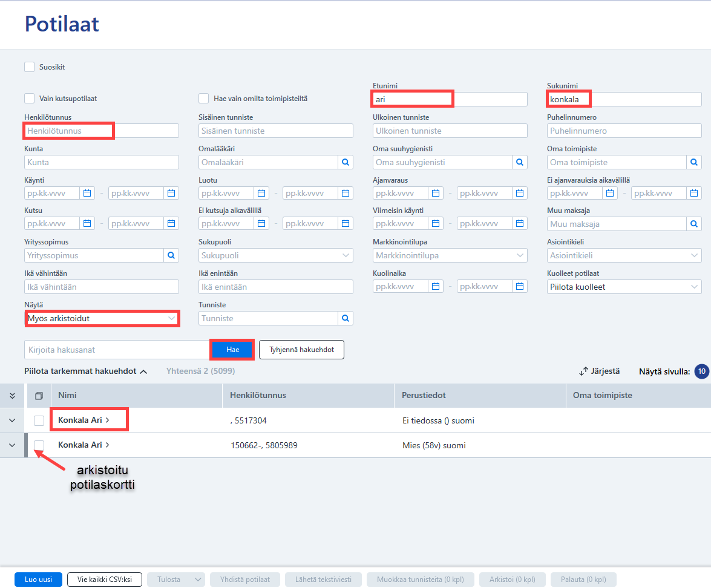
Task: Check Hae vain omilta toimipisteiltä
Action: coord(203,99)
